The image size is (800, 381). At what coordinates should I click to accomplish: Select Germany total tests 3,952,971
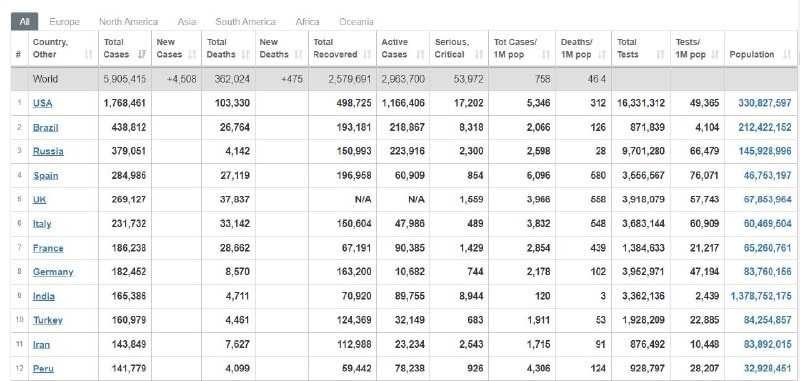(643, 272)
